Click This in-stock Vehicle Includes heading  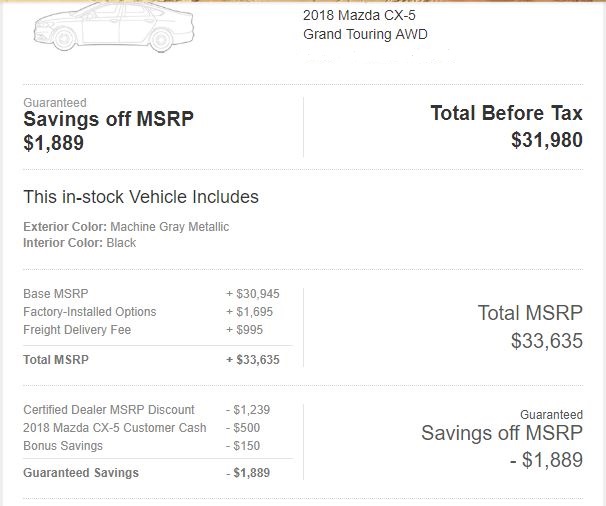[x=141, y=197]
